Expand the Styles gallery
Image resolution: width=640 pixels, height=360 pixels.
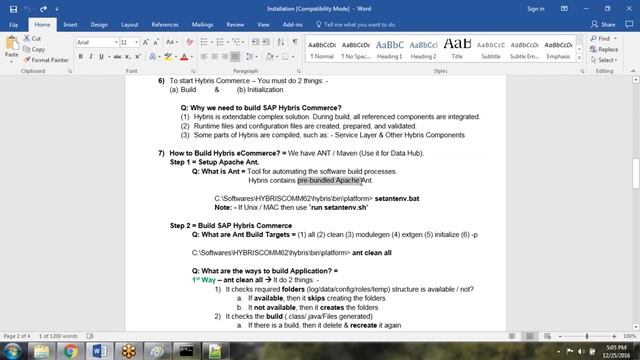[579, 58]
